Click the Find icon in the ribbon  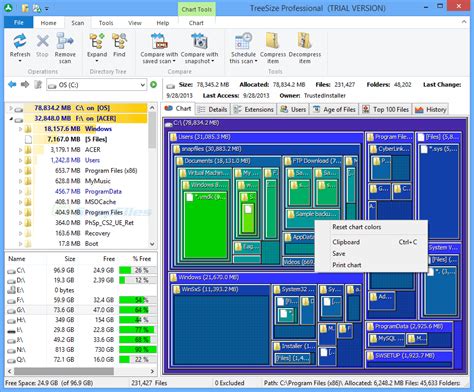pos(119,41)
